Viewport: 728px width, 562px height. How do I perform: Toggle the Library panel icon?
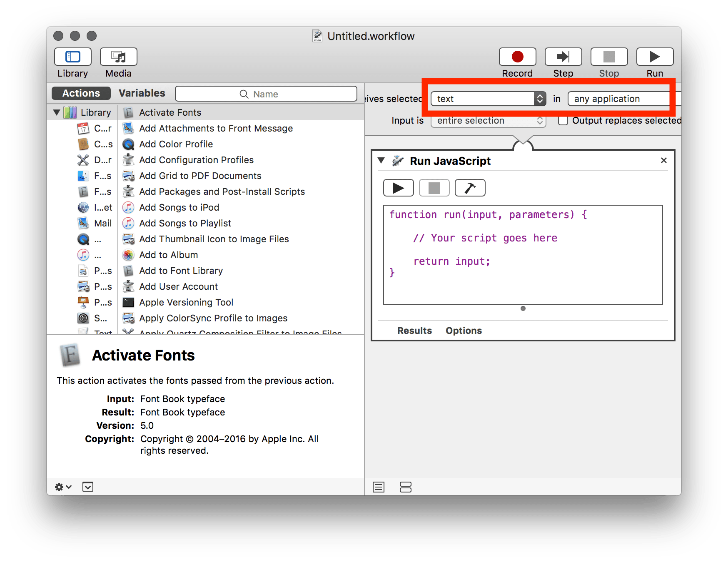point(73,57)
